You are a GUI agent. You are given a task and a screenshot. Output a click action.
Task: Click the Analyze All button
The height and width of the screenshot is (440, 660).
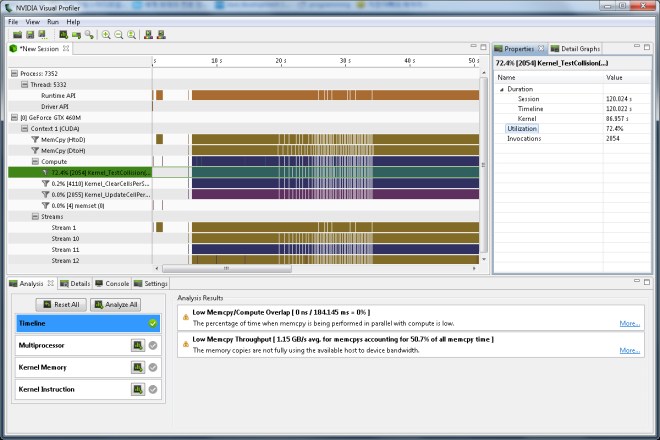pos(116,304)
